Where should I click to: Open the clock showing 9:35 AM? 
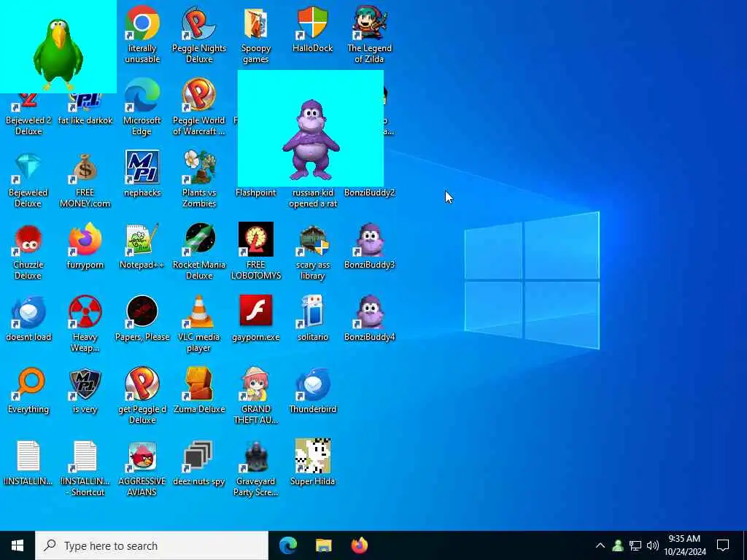(685, 545)
